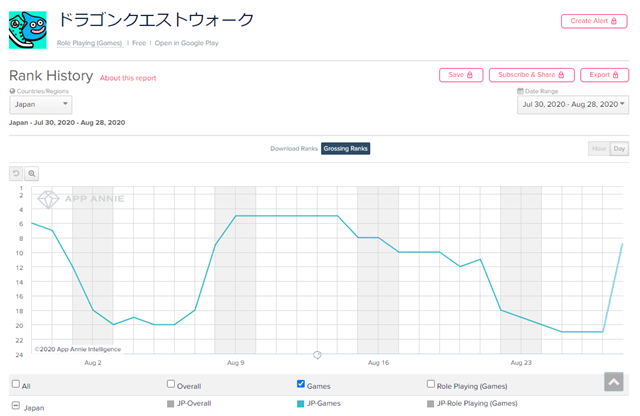The height and width of the screenshot is (416, 640).
Task: Click the scroll-to-top arrow button
Action: (613, 381)
